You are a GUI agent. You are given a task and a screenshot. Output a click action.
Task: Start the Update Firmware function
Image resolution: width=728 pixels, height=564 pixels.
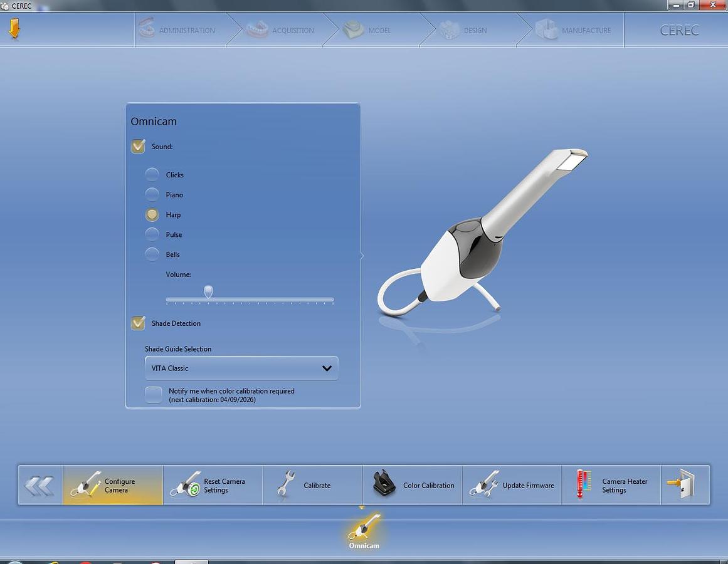511,485
